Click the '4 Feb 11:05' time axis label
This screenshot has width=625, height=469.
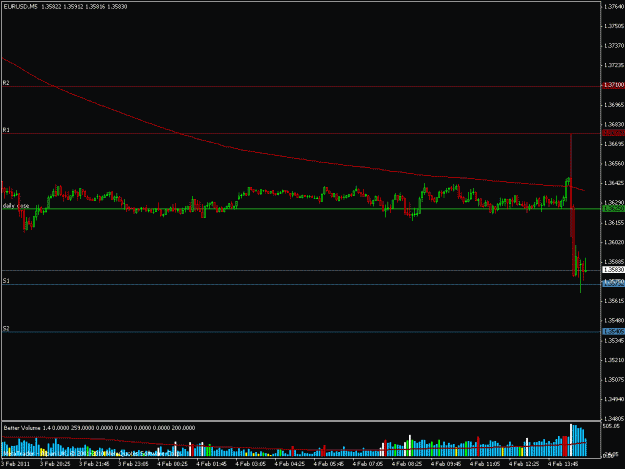tap(485, 464)
